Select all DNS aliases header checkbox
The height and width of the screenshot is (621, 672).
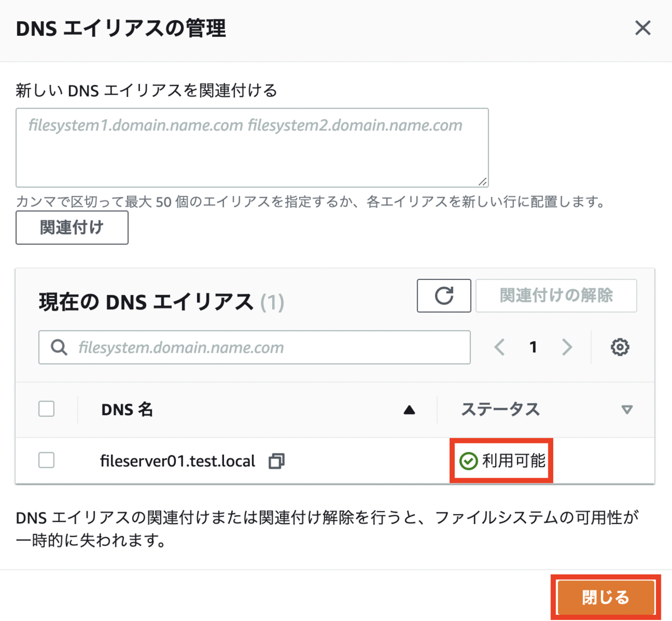click(x=46, y=409)
